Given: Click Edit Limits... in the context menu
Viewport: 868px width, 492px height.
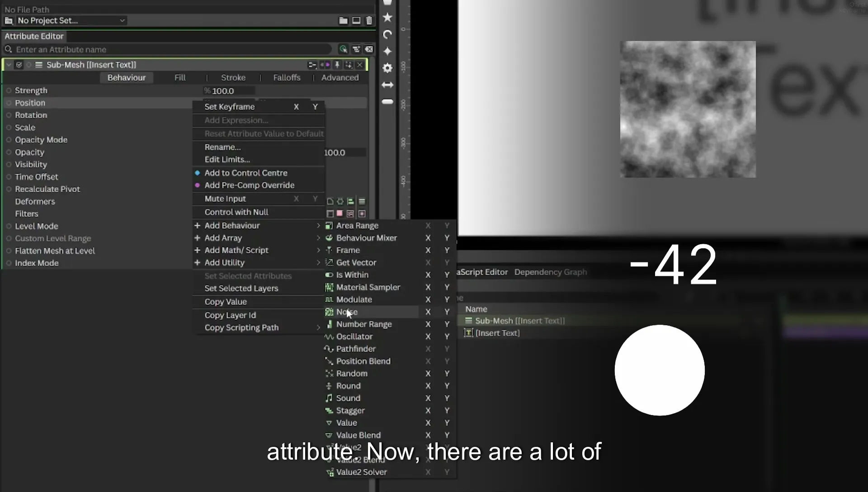Looking at the screenshot, I should click(227, 159).
